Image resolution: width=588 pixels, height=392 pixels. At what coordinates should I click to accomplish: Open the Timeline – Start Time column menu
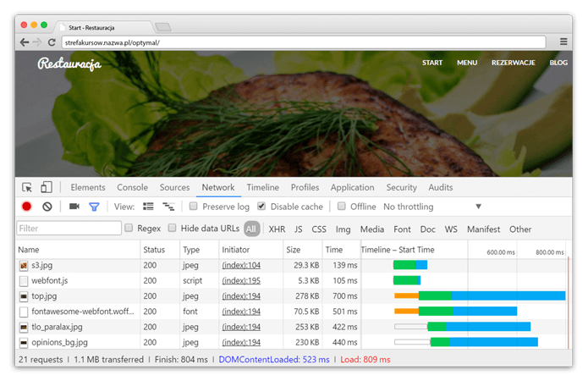pyautogui.click(x=398, y=250)
